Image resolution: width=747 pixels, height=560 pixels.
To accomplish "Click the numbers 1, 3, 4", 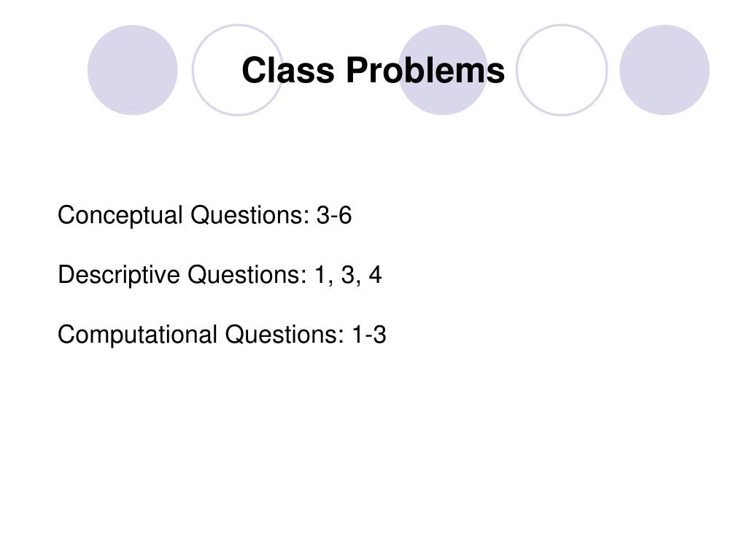I will [x=348, y=275].
